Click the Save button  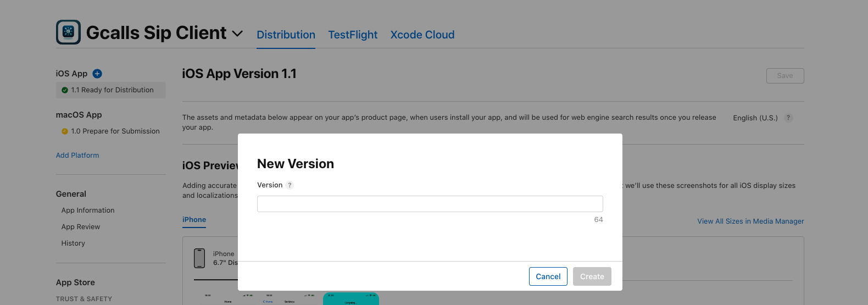[784, 76]
